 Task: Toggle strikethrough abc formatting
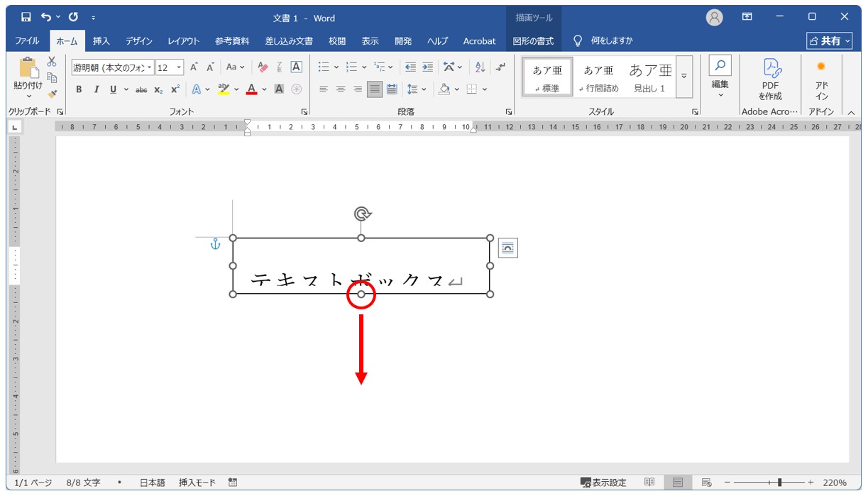tap(141, 89)
